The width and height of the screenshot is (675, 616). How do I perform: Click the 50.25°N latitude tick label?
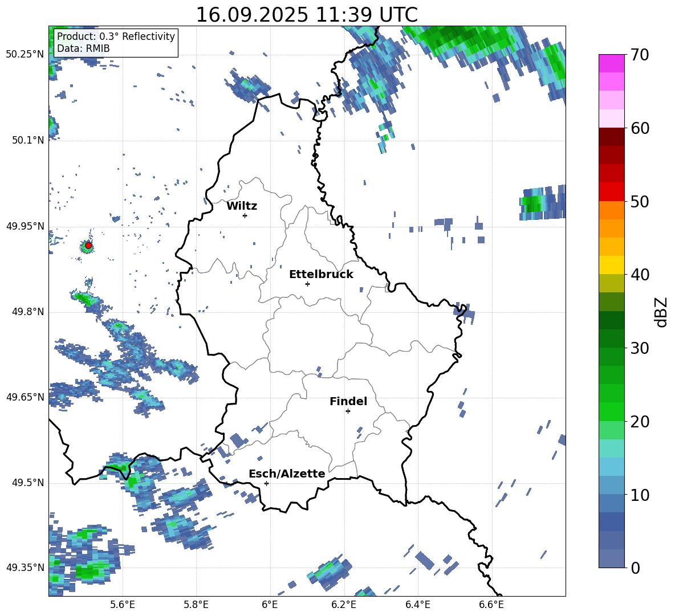pyautogui.click(x=25, y=55)
